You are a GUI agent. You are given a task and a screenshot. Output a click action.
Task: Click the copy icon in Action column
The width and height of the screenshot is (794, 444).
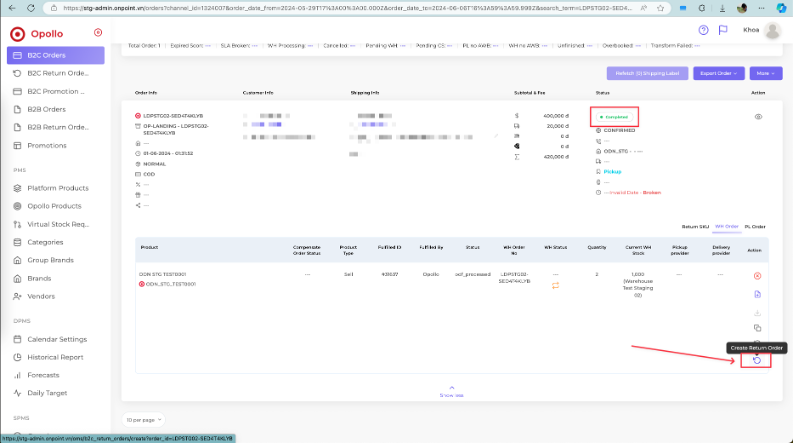pyautogui.click(x=758, y=329)
